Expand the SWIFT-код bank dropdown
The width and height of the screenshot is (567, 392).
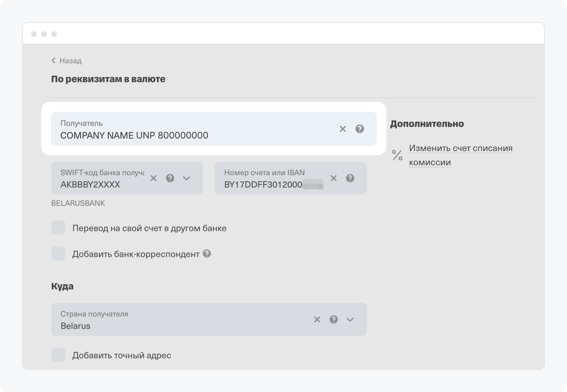click(187, 178)
